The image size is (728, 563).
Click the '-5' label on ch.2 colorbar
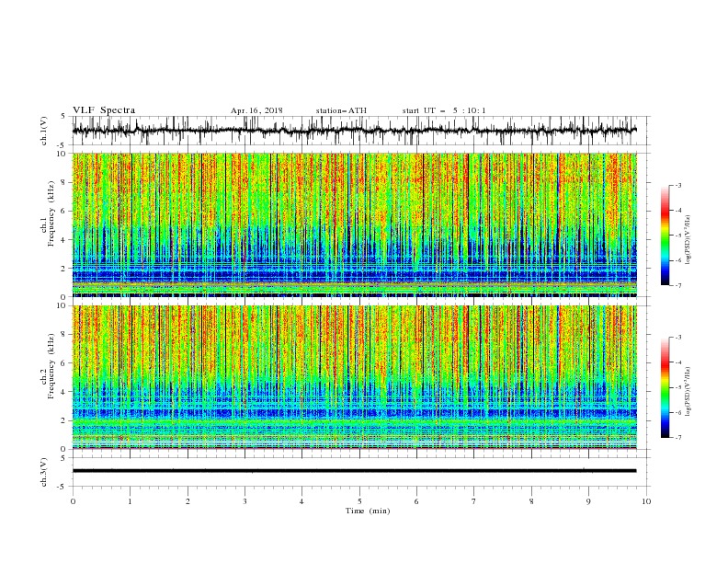tap(677, 387)
